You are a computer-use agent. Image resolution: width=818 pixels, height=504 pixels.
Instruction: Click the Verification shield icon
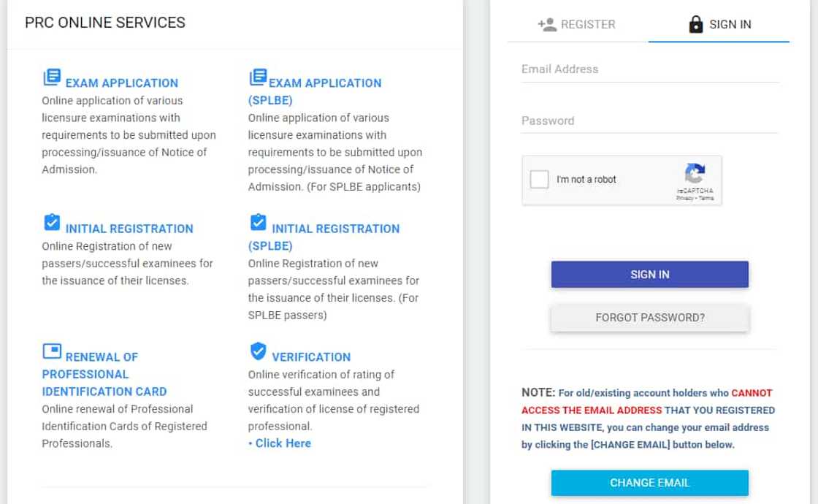point(258,352)
